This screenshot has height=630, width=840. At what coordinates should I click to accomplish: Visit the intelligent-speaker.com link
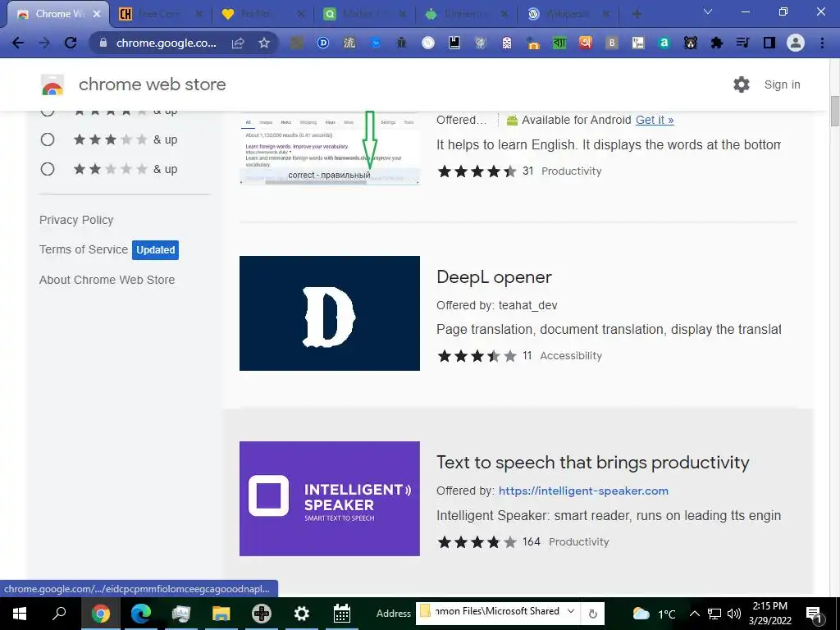click(583, 491)
